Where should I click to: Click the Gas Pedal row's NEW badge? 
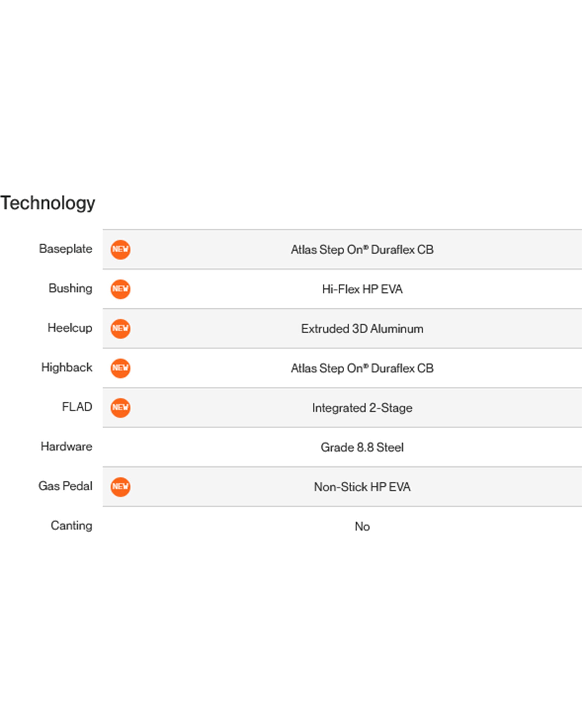click(120, 487)
